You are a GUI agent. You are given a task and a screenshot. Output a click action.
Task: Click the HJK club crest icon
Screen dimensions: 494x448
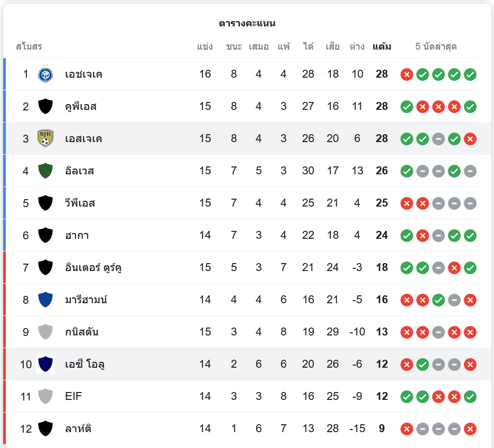point(45,74)
